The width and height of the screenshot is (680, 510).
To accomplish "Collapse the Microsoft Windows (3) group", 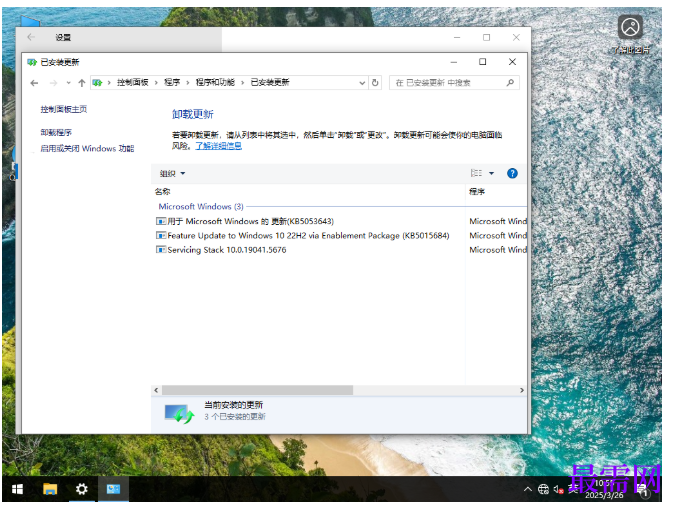I will [201, 206].
